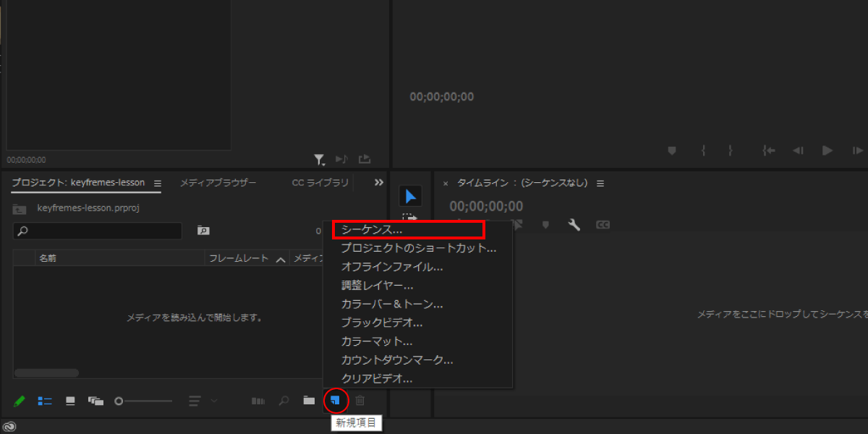Image resolution: width=868 pixels, height=434 pixels.
Task: Open the sort icons dropdown
Action: (x=202, y=400)
